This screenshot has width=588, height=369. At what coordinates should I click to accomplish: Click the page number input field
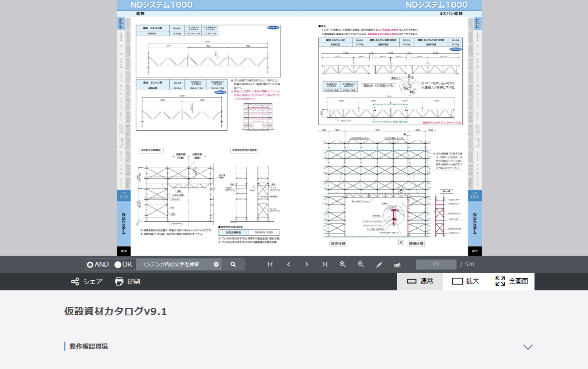pyautogui.click(x=436, y=265)
